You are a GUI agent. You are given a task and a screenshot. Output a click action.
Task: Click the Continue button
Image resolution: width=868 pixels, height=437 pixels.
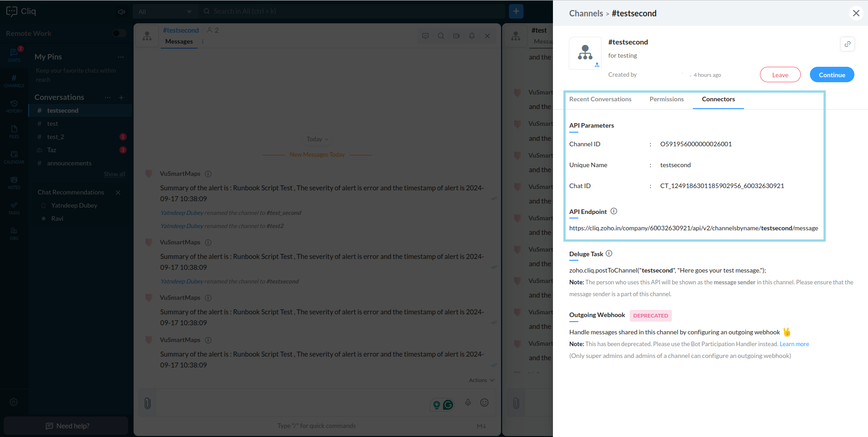832,75
